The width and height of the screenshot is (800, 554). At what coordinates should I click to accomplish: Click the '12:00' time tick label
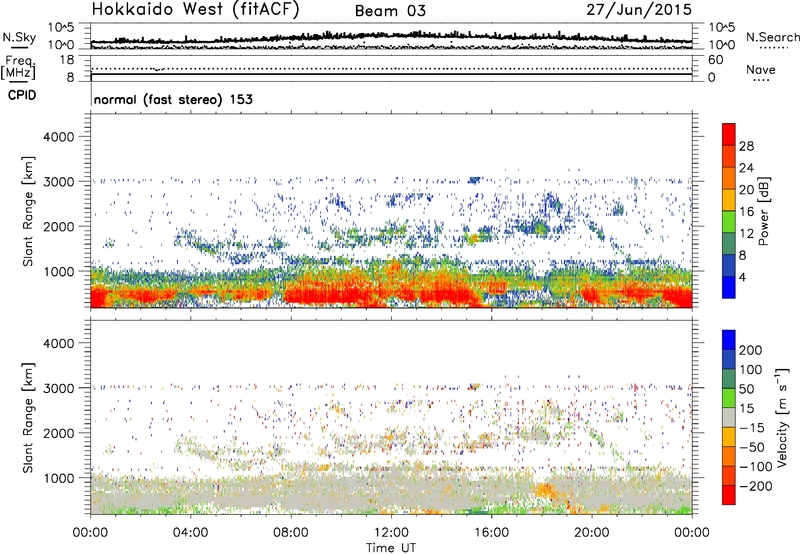391,533
